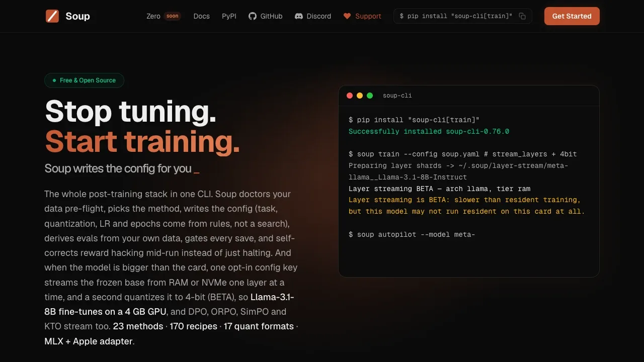Click the Get Started button
The height and width of the screenshot is (362, 644).
click(572, 16)
